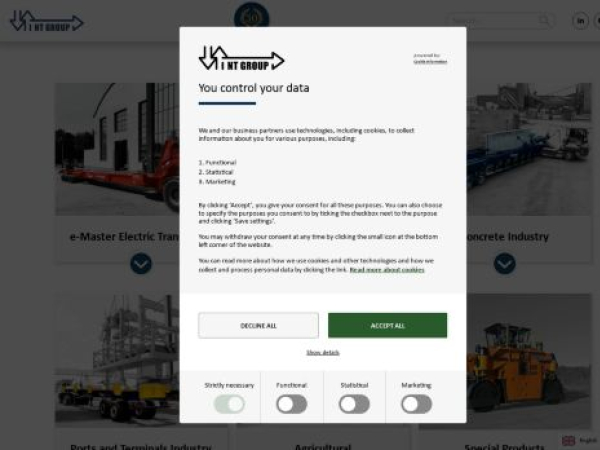This screenshot has width=600, height=450.
Task: Click the Ports and Terminals Industry title
Action: click(141, 447)
